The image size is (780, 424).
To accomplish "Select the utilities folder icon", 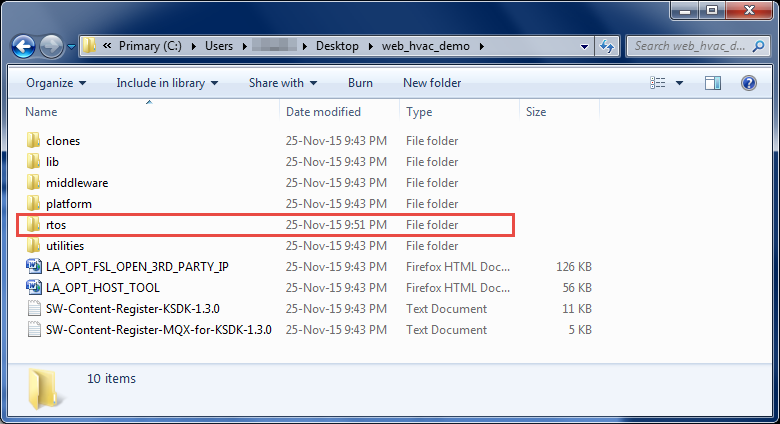I will (x=33, y=245).
